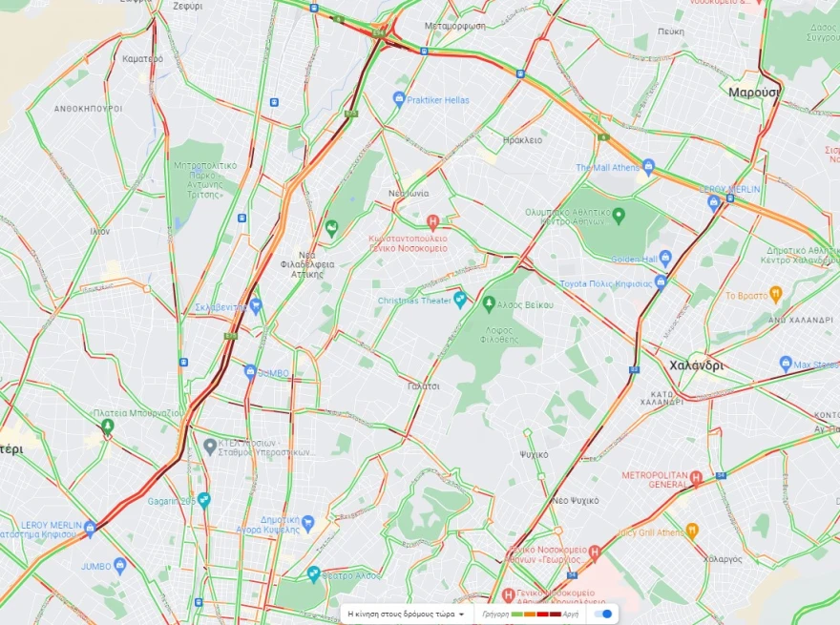840x625 pixels.
Task: Open the Άλσος Βεΐκου park pin
Action: (x=488, y=304)
